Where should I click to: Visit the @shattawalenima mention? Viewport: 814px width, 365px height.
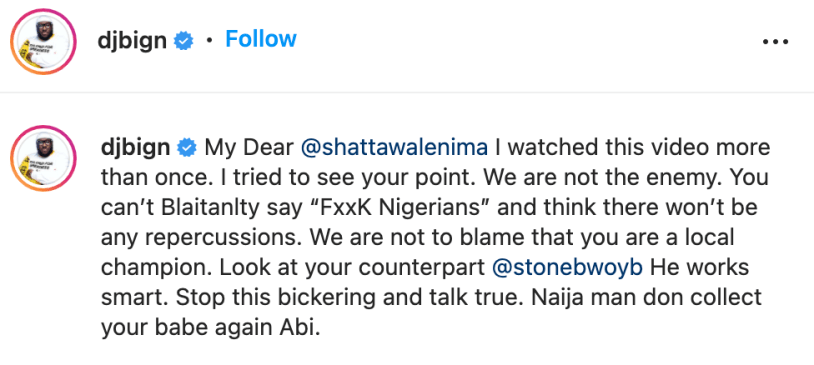coord(395,148)
